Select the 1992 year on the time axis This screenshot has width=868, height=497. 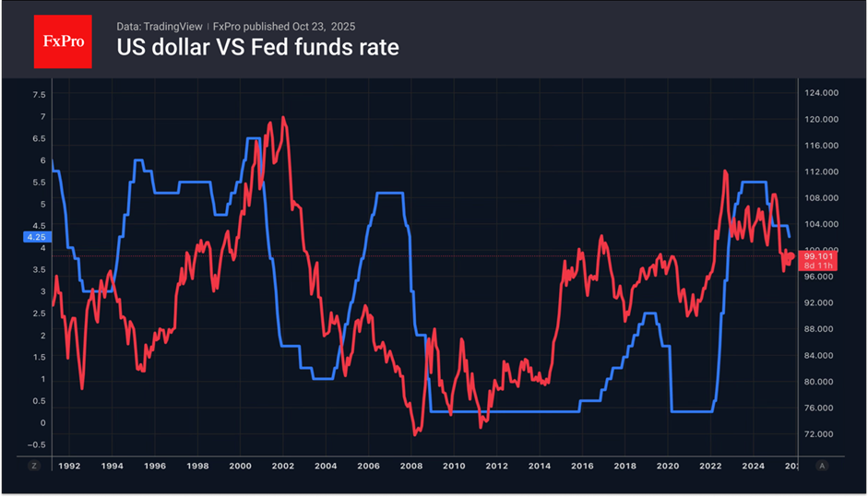(x=68, y=466)
